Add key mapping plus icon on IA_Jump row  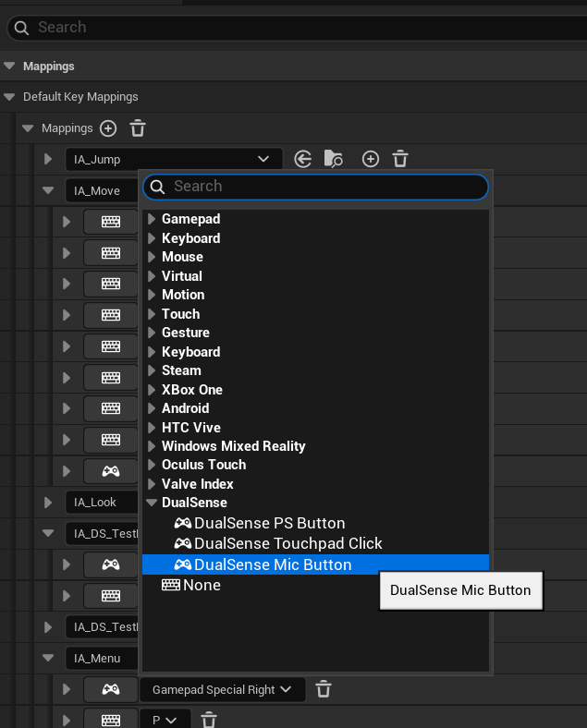370,159
